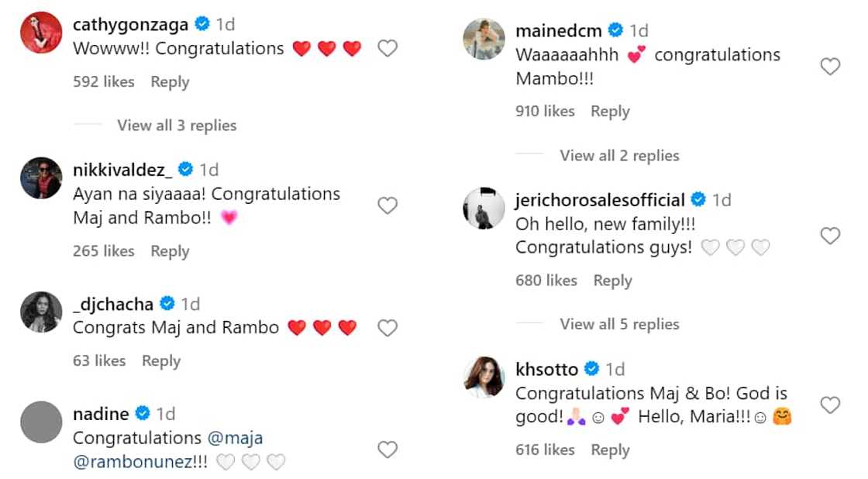Open nikkivaldez_'s profile avatar

coord(40,177)
